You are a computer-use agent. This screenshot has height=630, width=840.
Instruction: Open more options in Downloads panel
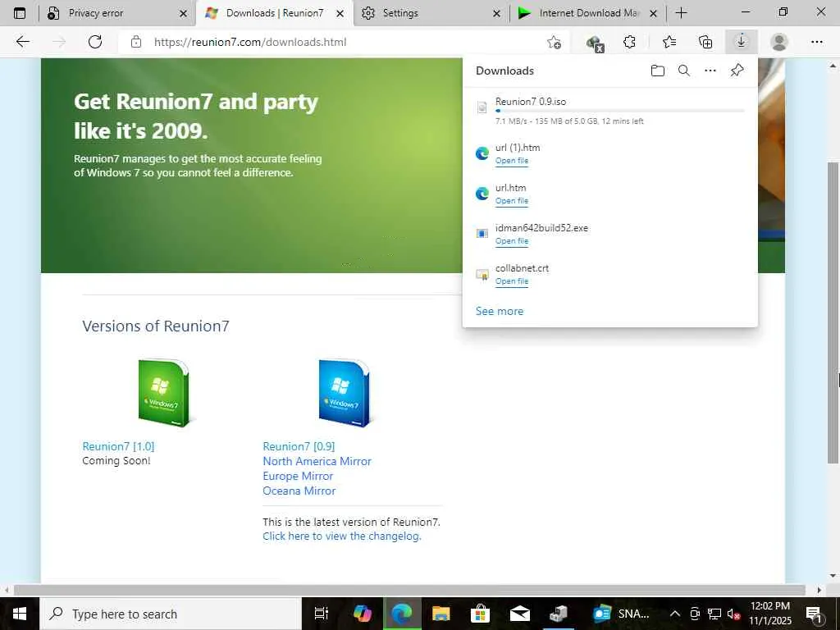pyautogui.click(x=710, y=71)
